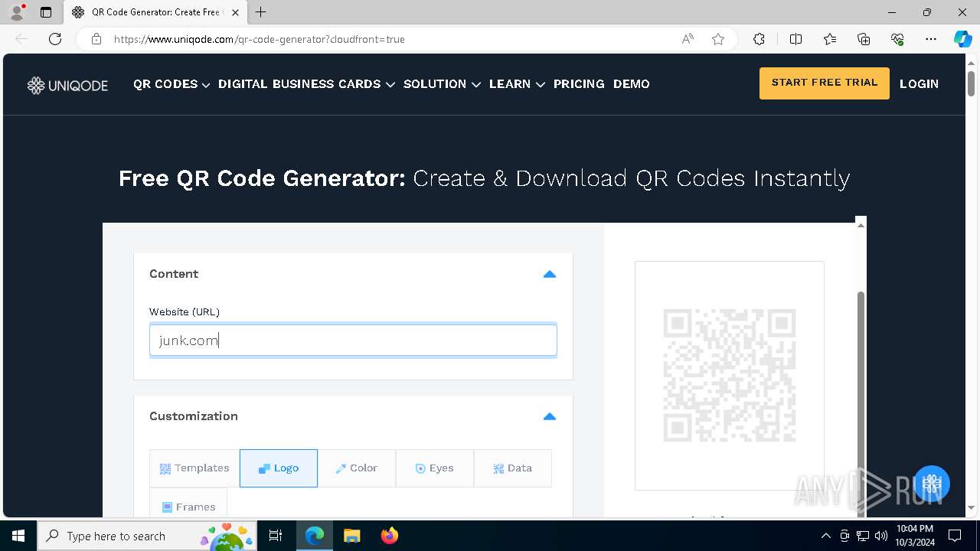Open File Explorer from taskbar
This screenshot has height=551, width=980.
(x=351, y=536)
